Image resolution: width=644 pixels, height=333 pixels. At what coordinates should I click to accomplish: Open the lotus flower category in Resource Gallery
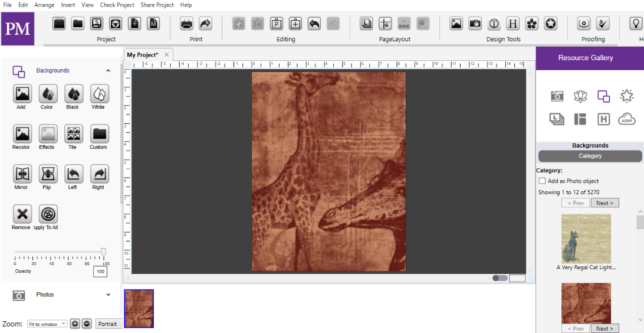(x=580, y=96)
